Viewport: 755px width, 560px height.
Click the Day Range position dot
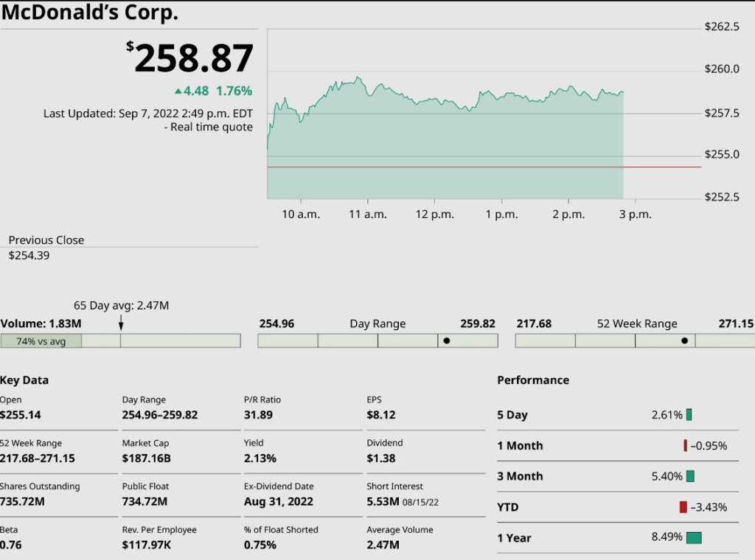click(446, 340)
